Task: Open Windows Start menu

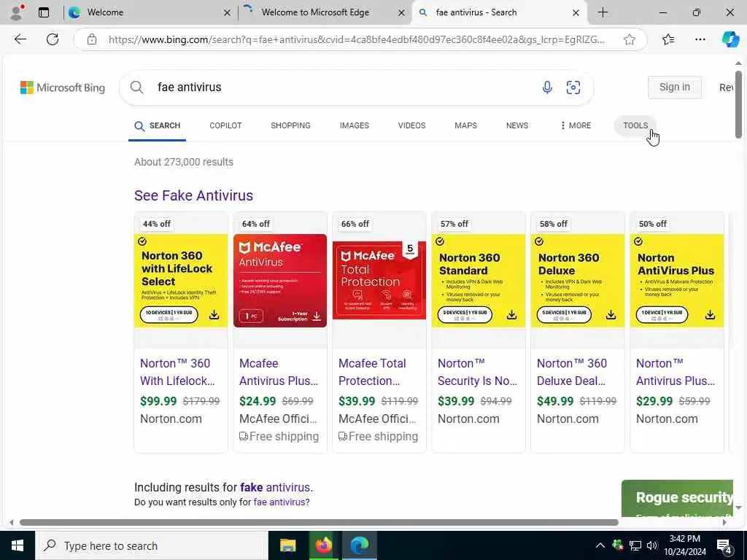Action: point(18,545)
